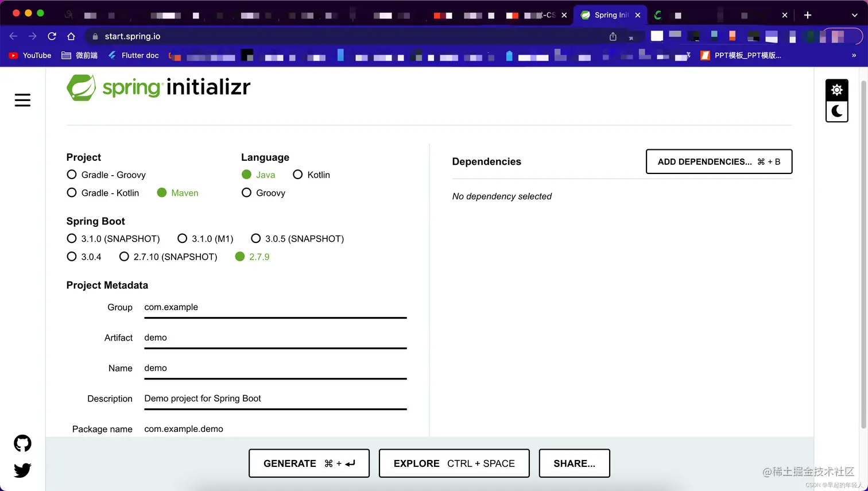868x491 pixels.
Task: Click the browser home icon
Action: 71,36
